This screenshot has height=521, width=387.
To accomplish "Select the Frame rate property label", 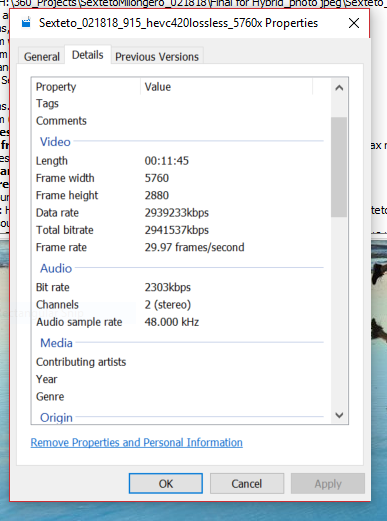I will (x=61, y=247).
